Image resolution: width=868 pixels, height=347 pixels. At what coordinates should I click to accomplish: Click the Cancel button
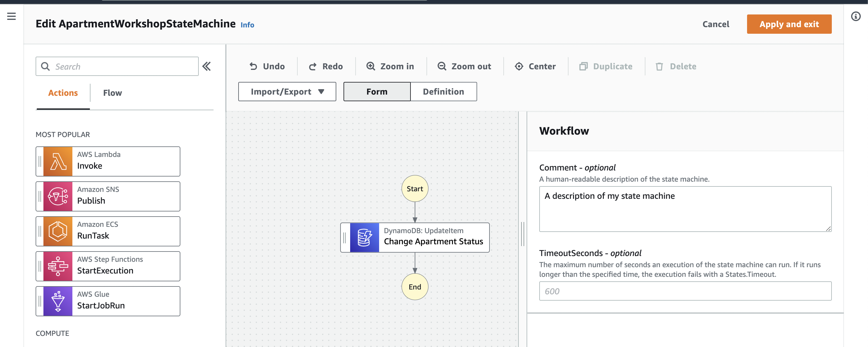tap(716, 24)
